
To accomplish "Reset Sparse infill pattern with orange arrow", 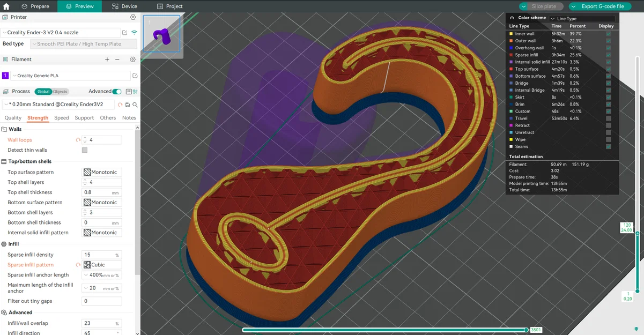I will 78,265.
